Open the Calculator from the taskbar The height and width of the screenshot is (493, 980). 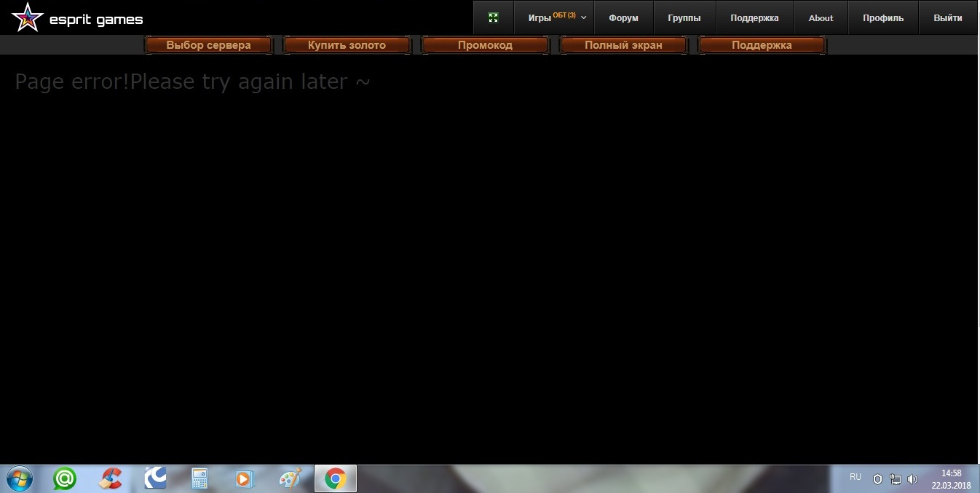(x=199, y=478)
